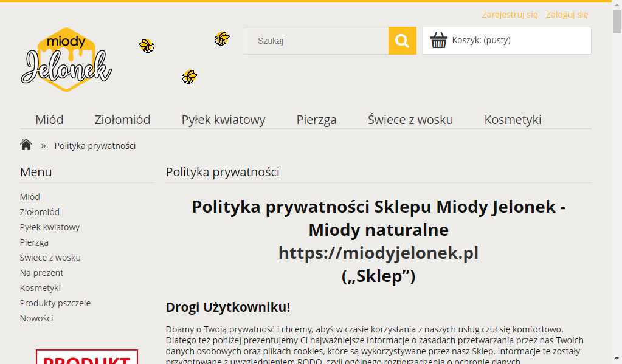Viewport: 622px width, 364px height.
Task: Click the https://miodyjelonek.pl heading link
Action: coord(378,253)
